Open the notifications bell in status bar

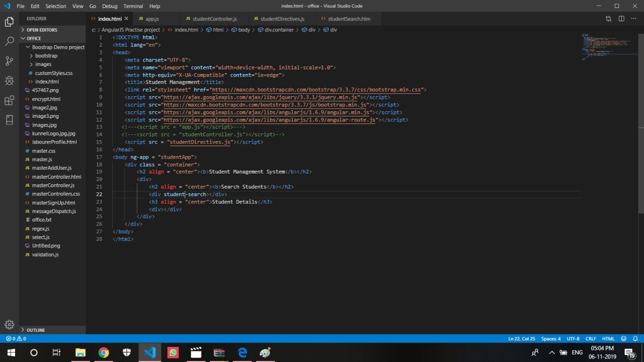coord(635,339)
